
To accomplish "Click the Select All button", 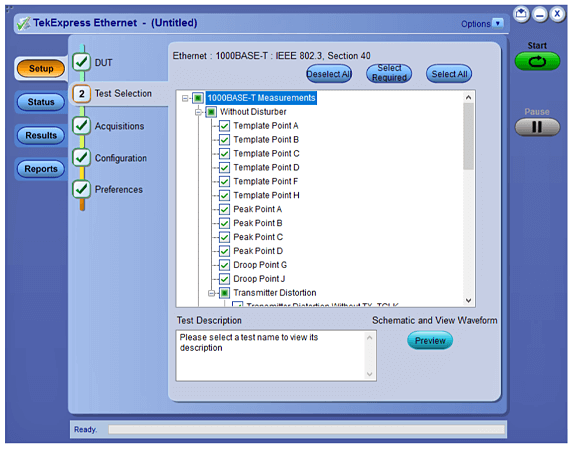I will (x=449, y=74).
